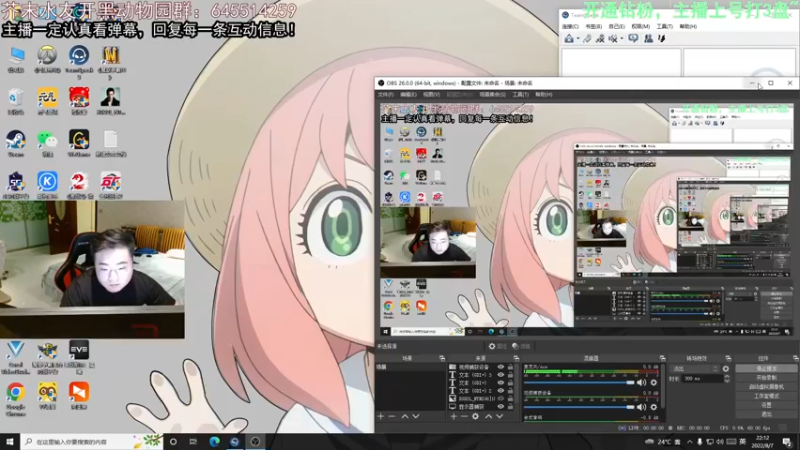
Task: Launch the TeamSpeak 3 desktop shortcut
Action: (79, 61)
